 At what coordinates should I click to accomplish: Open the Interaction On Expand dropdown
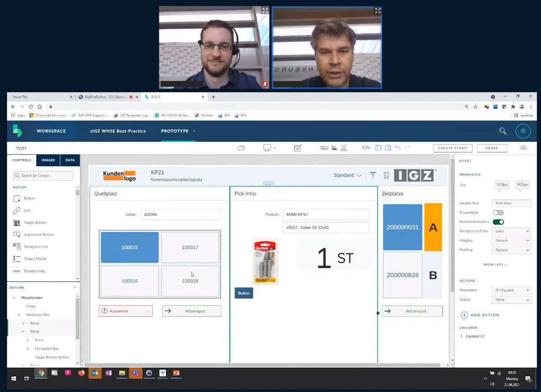coord(512,290)
